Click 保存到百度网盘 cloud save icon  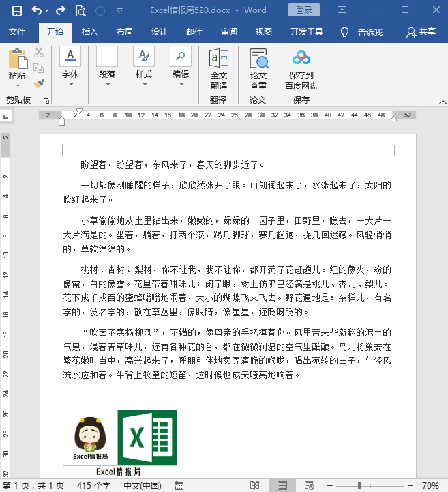pos(301,70)
